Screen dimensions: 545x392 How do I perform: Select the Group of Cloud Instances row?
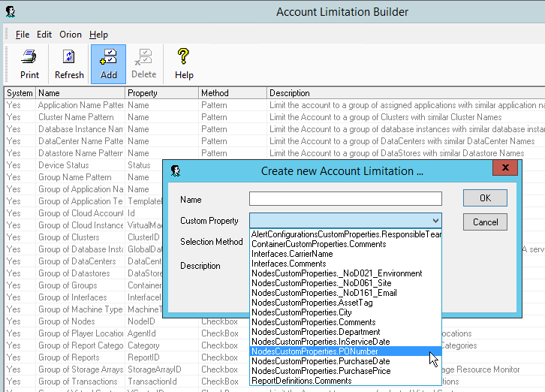pyautogui.click(x=83, y=225)
